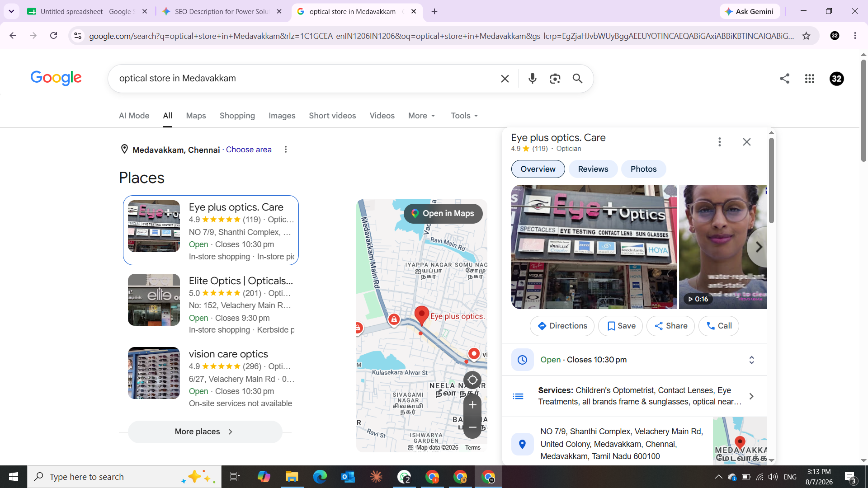Open the vision care optics listing
The width and height of the screenshot is (868, 488).
click(211, 378)
